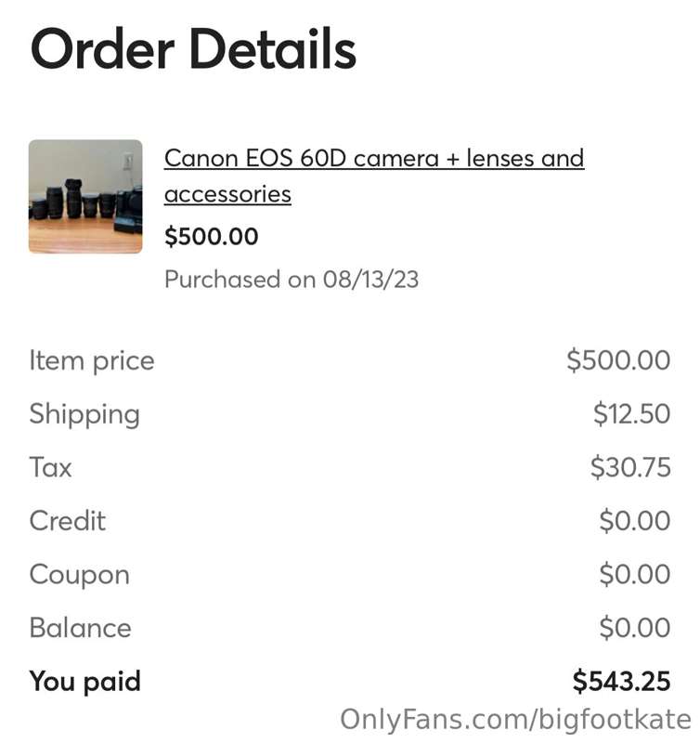Click the $30.75 tax amount
Viewport: 700px width, 743px height.
coord(630,467)
